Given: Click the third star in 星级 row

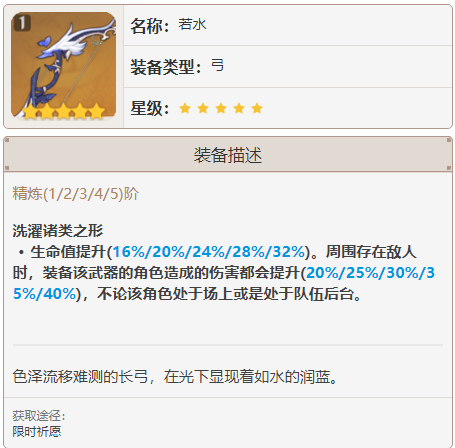Looking at the screenshot, I should coord(221,108).
